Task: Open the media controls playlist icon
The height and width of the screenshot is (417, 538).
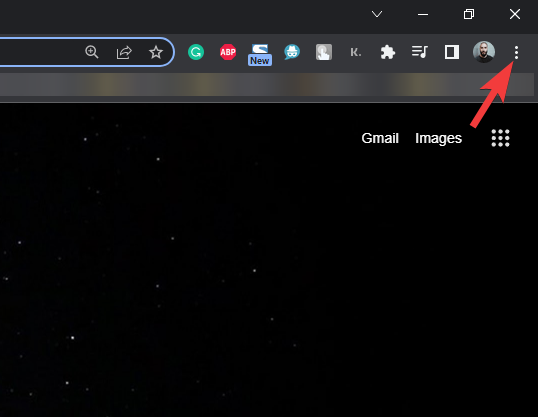Action: click(x=420, y=52)
